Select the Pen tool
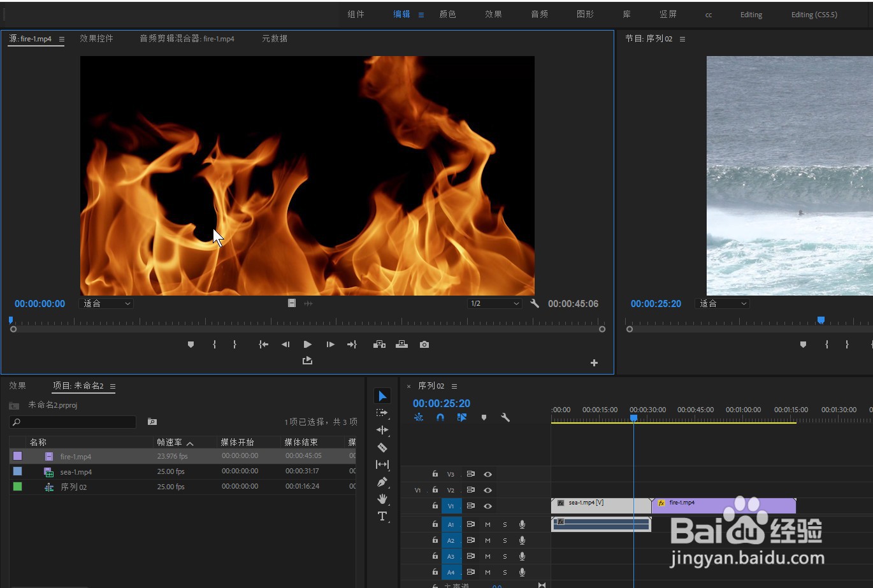This screenshot has width=873, height=588. [x=382, y=482]
